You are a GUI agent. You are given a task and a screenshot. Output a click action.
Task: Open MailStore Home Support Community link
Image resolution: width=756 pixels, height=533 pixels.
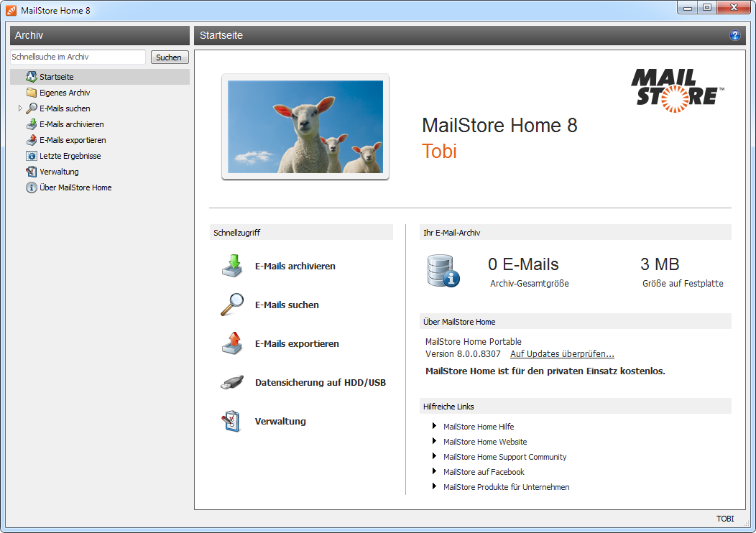click(x=504, y=457)
